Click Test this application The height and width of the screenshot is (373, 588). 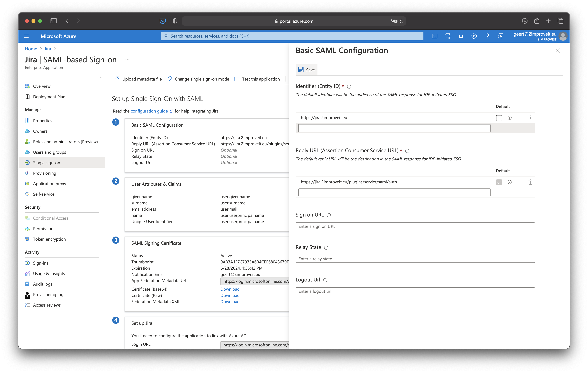[x=257, y=79]
